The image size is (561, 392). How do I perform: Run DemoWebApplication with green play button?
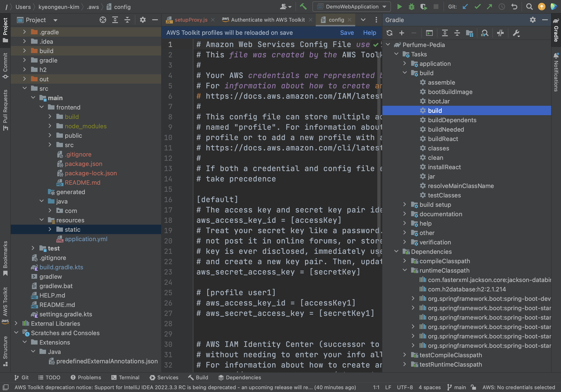(x=400, y=7)
